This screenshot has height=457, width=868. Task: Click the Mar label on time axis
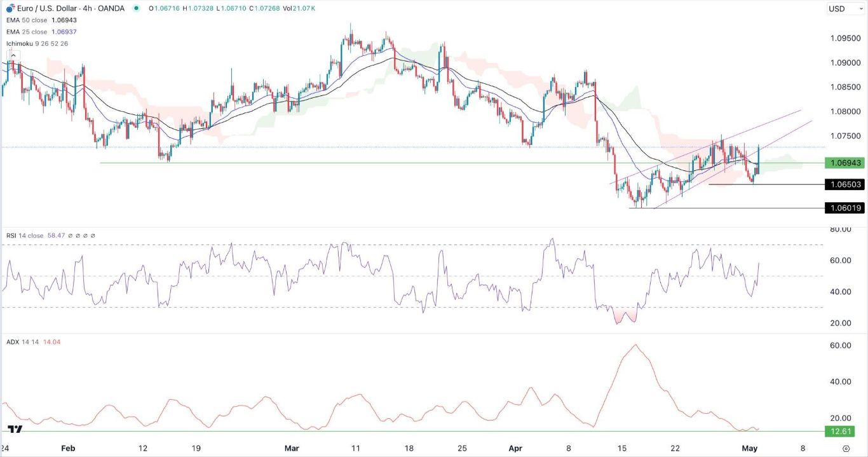click(292, 447)
